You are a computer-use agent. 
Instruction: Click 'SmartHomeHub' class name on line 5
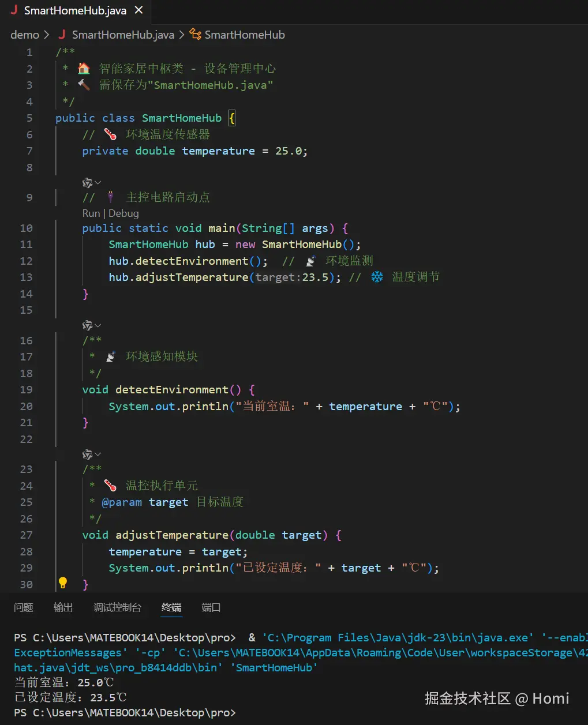182,118
